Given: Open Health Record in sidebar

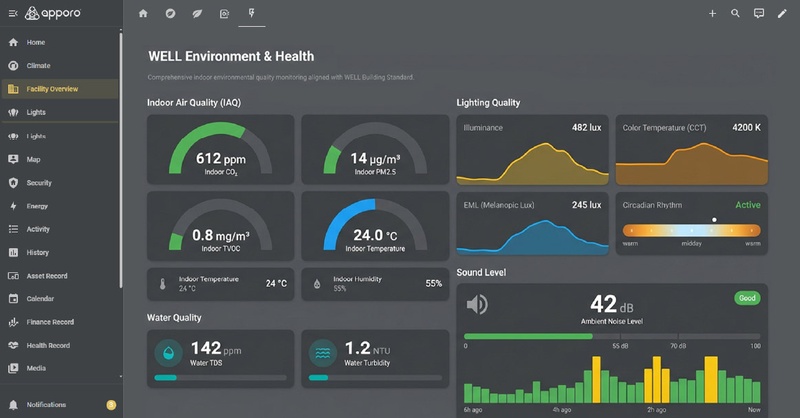Looking at the screenshot, I should pos(60,346).
